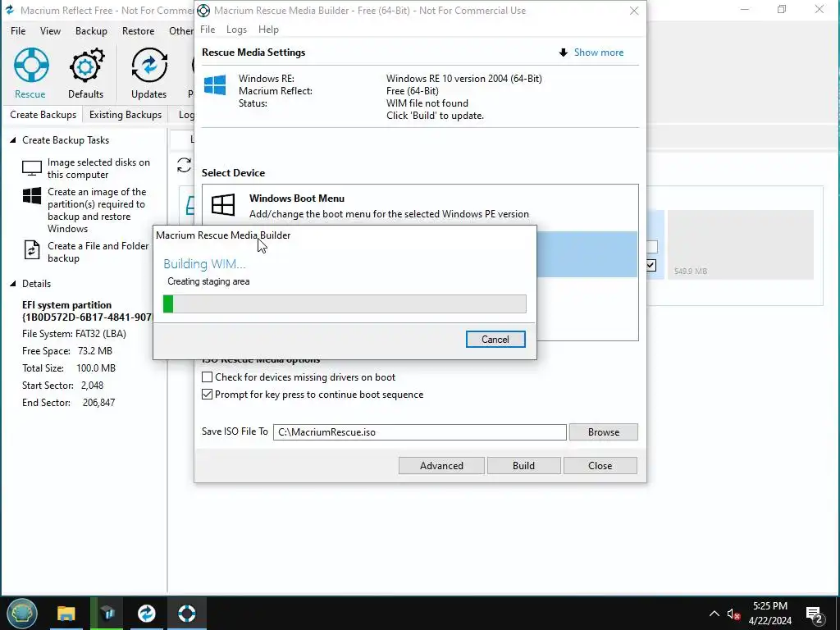Click the muted speaker tray icon
The width and height of the screenshot is (840, 630).
click(x=733, y=614)
